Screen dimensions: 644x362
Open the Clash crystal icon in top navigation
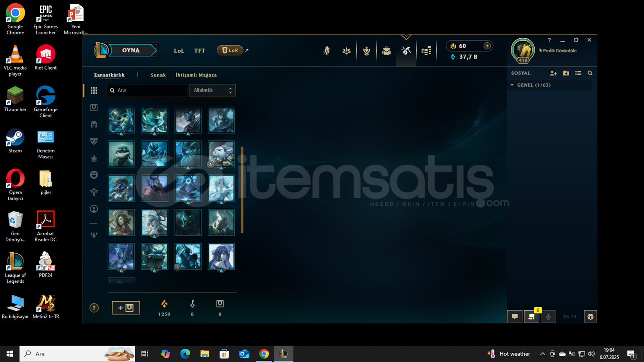point(327,51)
